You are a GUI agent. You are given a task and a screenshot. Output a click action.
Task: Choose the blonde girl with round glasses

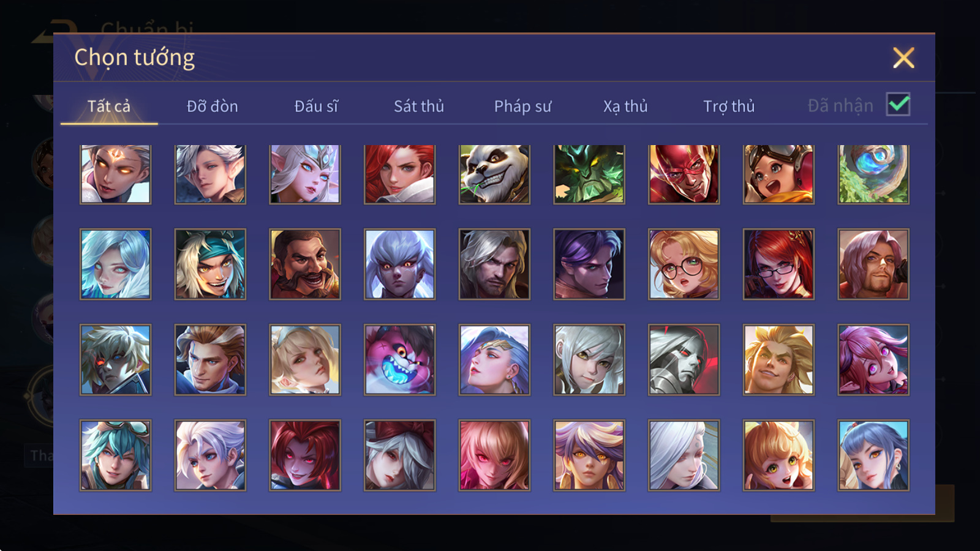684,264
